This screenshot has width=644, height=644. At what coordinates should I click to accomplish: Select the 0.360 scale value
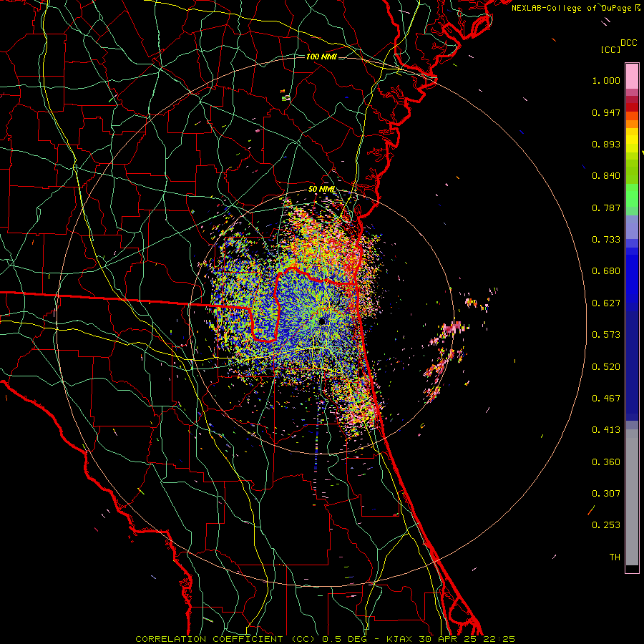pyautogui.click(x=606, y=462)
